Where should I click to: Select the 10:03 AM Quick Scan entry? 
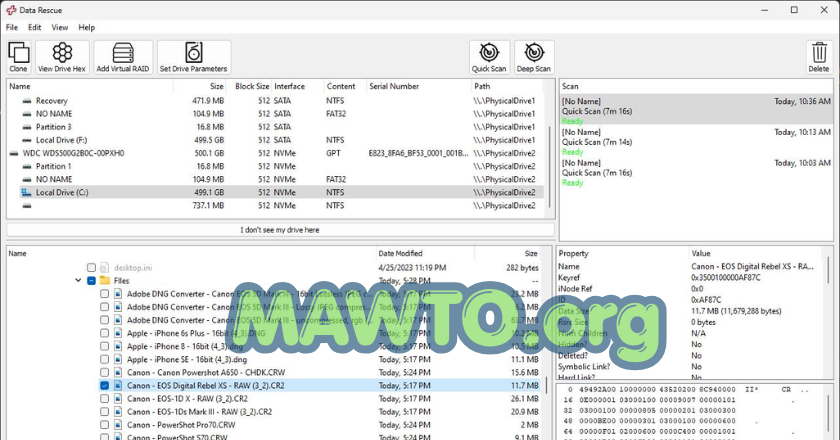click(696, 173)
